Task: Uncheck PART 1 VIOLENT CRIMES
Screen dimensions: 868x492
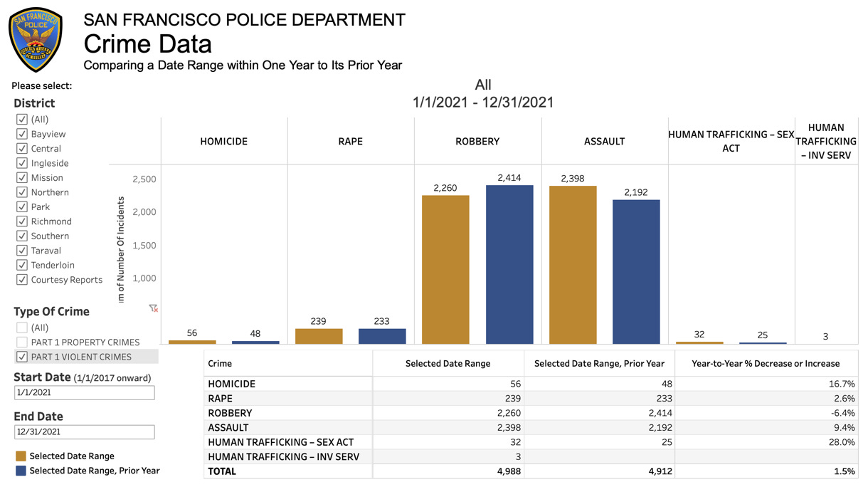Action: click(x=22, y=357)
